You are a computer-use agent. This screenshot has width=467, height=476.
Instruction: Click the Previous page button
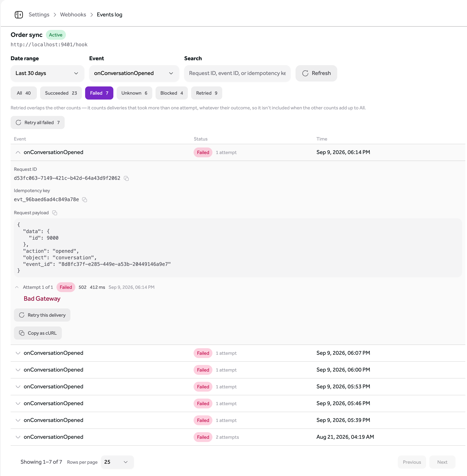[412, 462]
